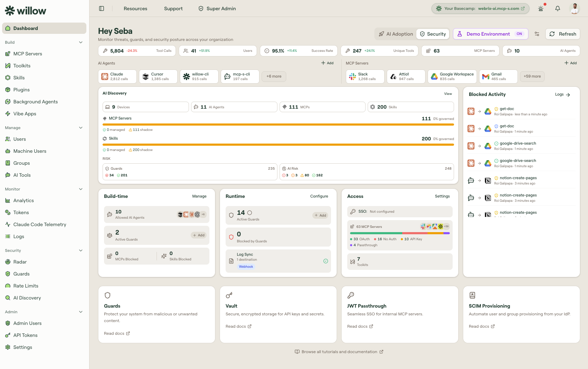This screenshot has width=588, height=369.
Task: Open the 111 MCPs discovery tile
Action: coord(322,107)
